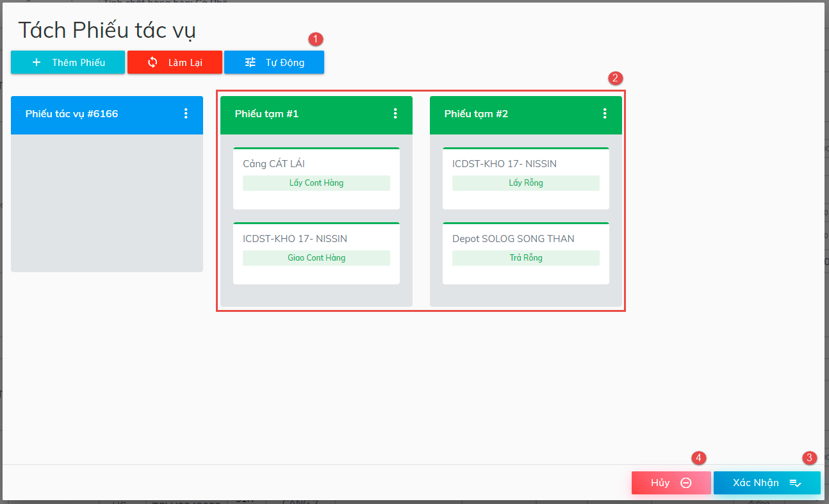
Task: Click the plus icon on Thêm Phiếu
Action: (x=37, y=62)
